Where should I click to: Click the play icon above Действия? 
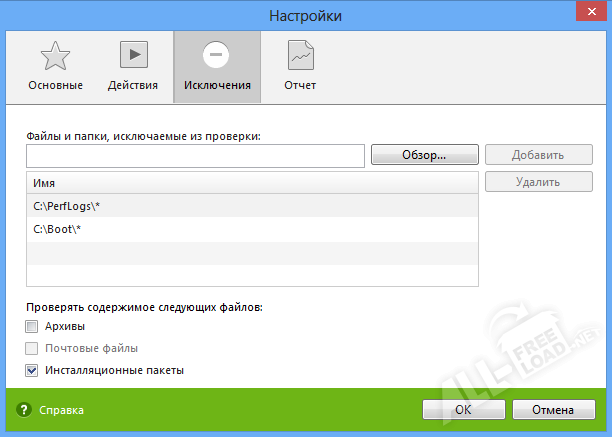click(133, 55)
